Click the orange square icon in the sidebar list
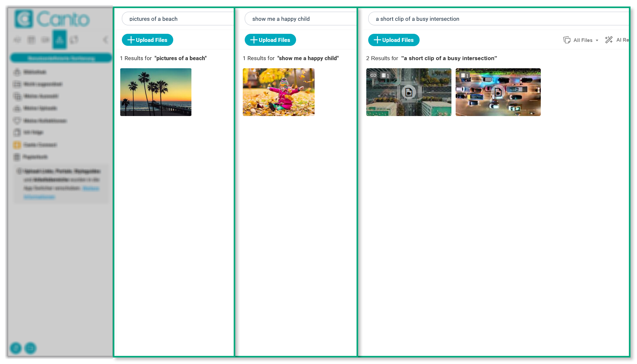Image resolution: width=637 pixels, height=364 pixels. pyautogui.click(x=17, y=145)
